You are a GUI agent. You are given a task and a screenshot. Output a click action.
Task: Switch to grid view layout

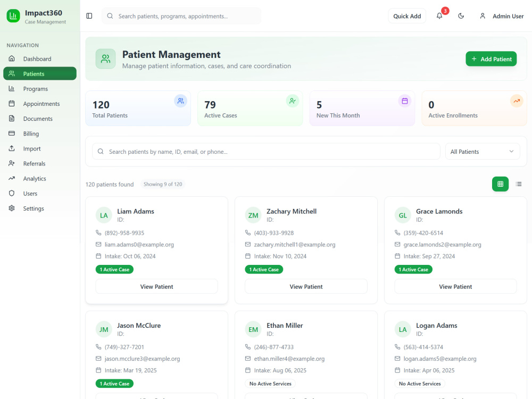(x=500, y=184)
